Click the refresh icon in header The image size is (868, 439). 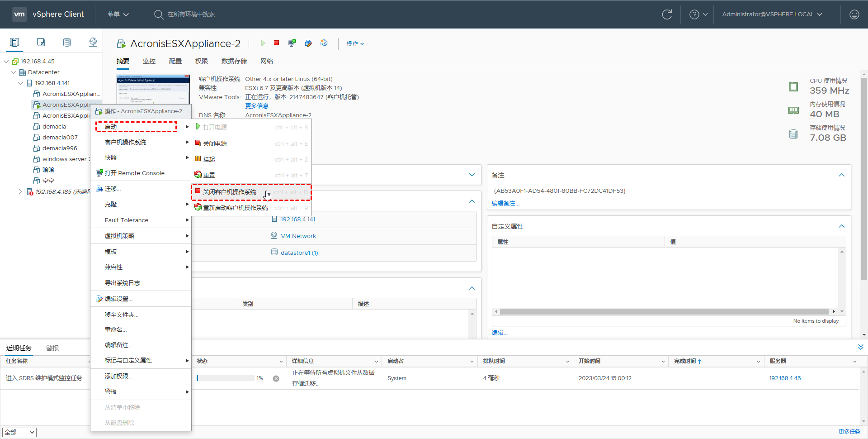coord(667,14)
